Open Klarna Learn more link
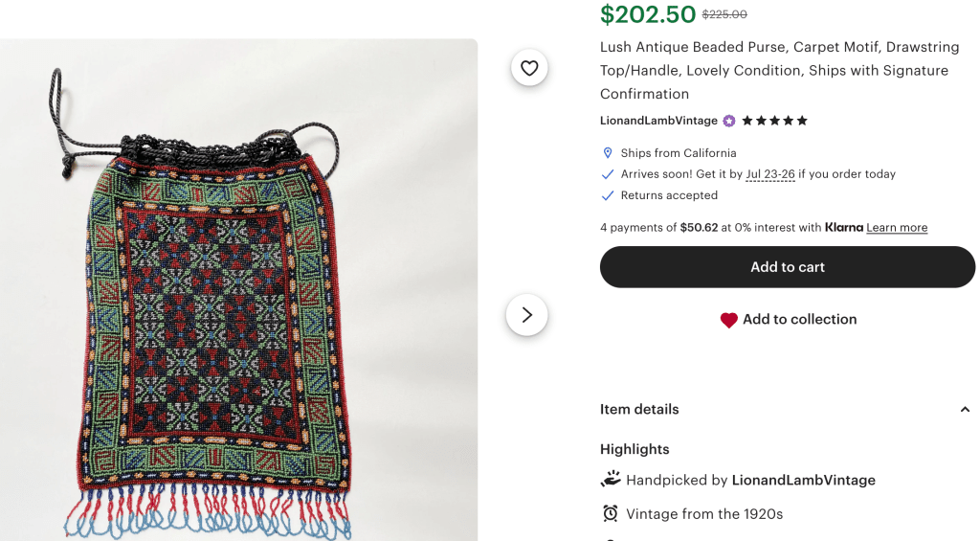Image resolution: width=980 pixels, height=541 pixels. click(897, 228)
